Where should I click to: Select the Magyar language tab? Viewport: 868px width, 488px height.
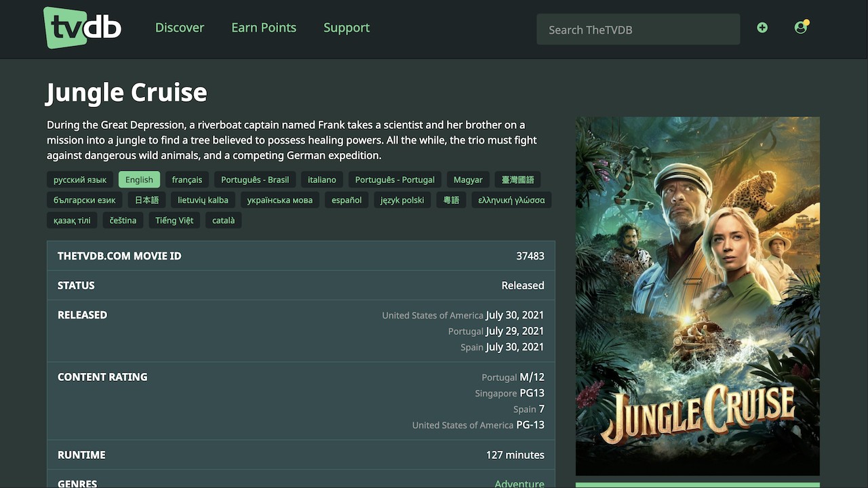468,180
